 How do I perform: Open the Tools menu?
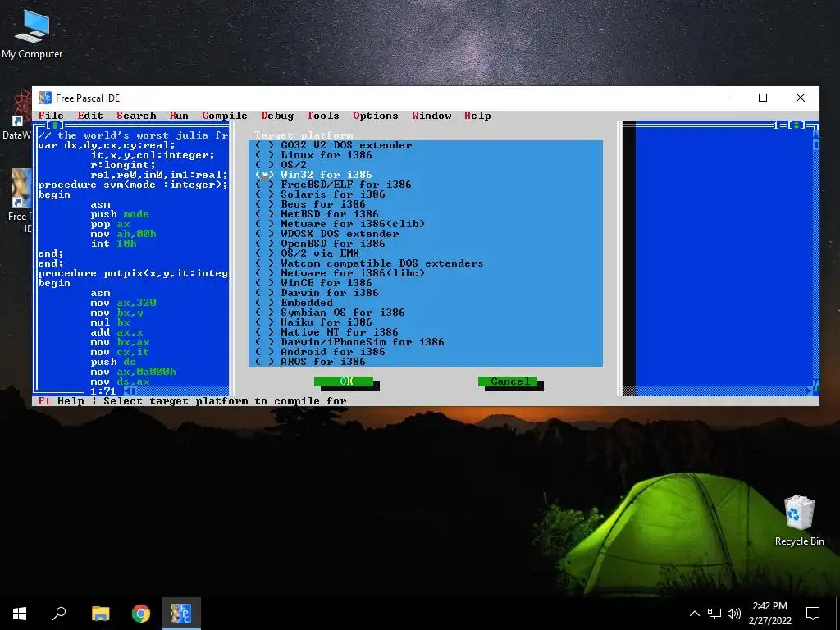(323, 116)
